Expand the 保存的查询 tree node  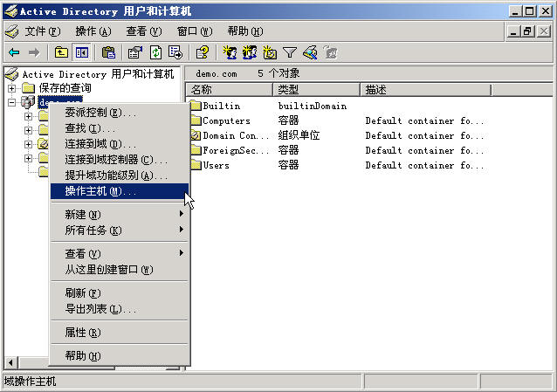pyautogui.click(x=11, y=88)
